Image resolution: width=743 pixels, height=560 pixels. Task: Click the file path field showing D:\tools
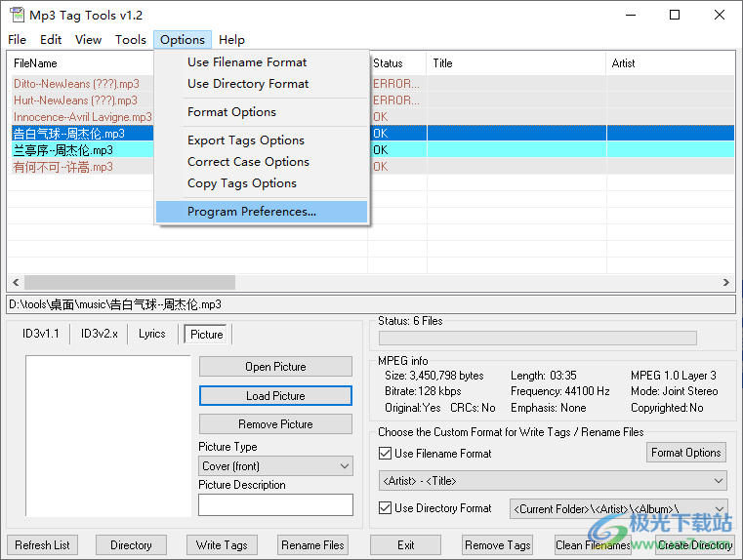point(371,304)
